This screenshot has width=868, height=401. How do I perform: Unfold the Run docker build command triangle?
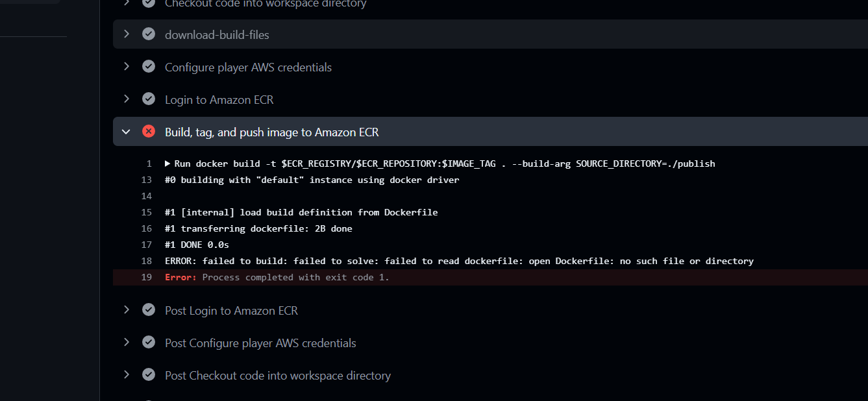point(167,164)
